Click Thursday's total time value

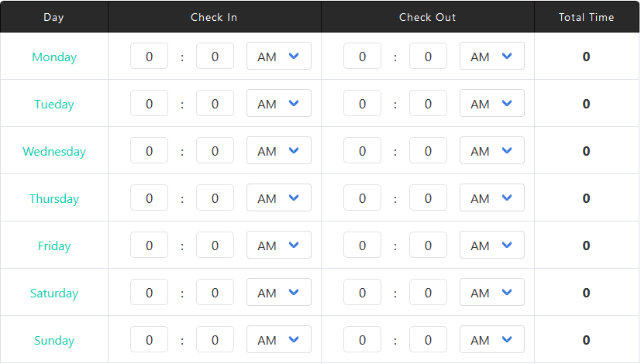pyautogui.click(x=586, y=198)
